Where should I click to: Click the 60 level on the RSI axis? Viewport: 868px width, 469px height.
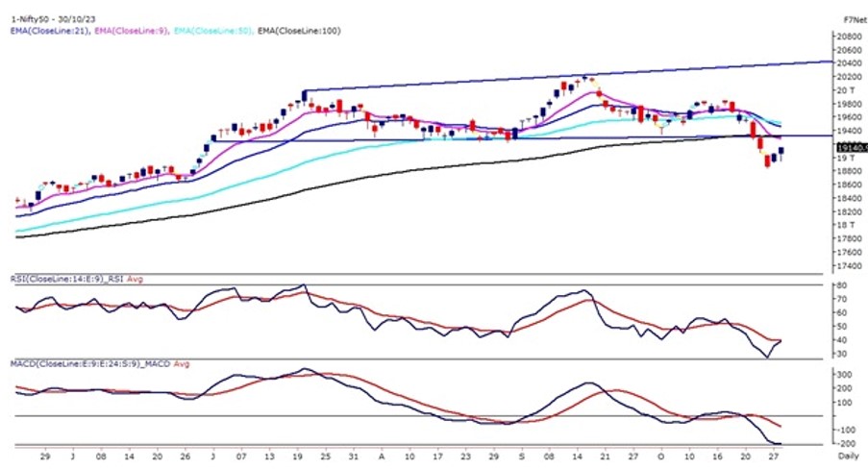[841, 313]
